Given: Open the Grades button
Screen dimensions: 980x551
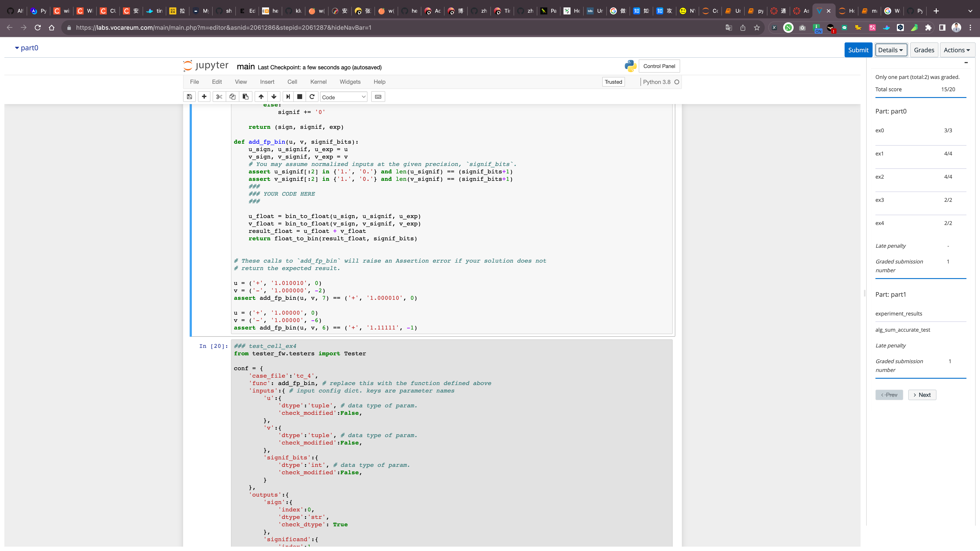Looking at the screenshot, I should click(x=924, y=50).
